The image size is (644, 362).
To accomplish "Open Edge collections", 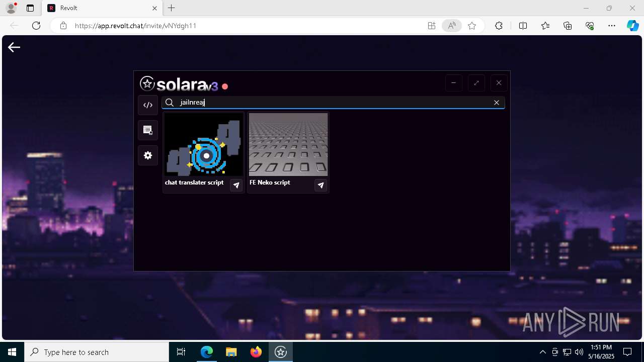I will pos(568,26).
